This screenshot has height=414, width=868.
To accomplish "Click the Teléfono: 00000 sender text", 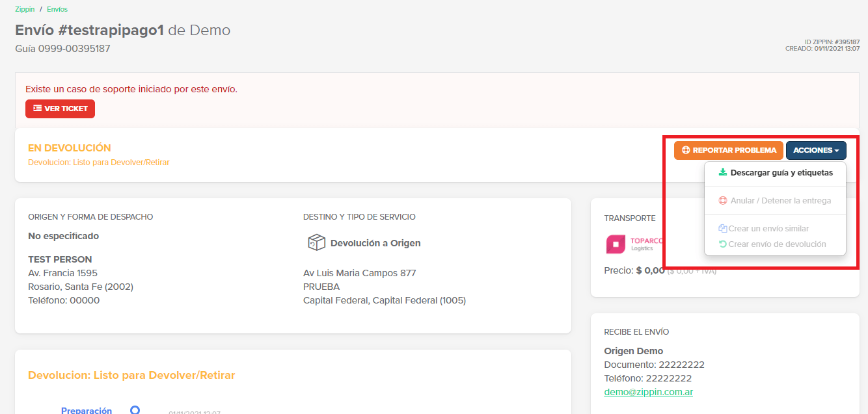I will click(64, 300).
